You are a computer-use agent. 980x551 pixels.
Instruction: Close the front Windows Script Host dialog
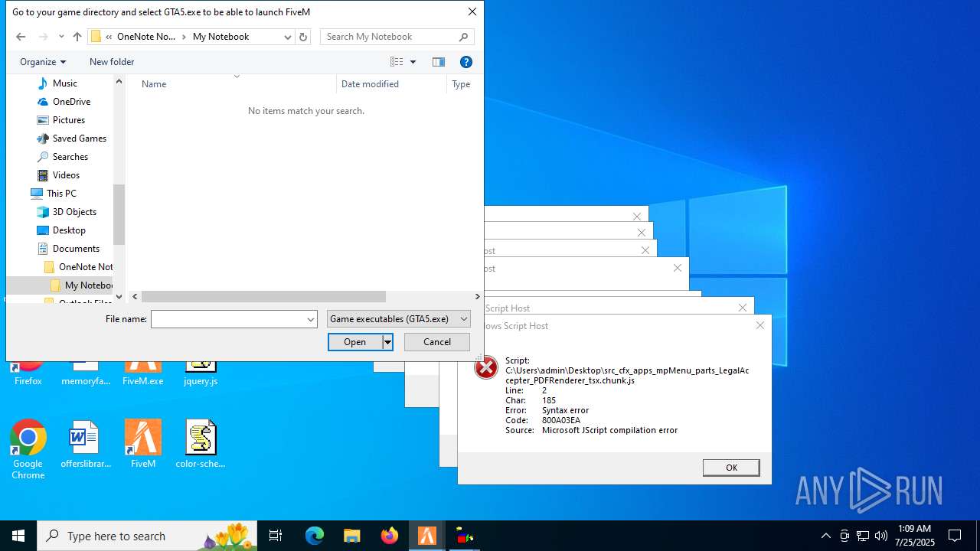[x=760, y=325]
